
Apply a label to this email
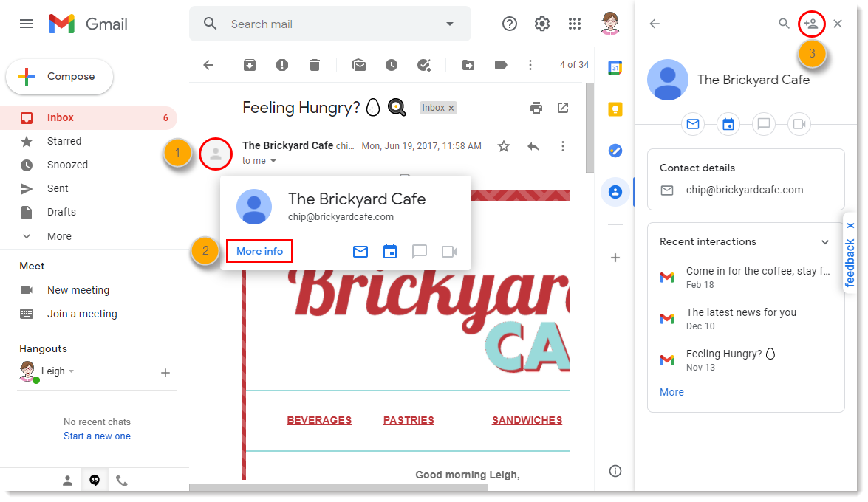(x=500, y=65)
